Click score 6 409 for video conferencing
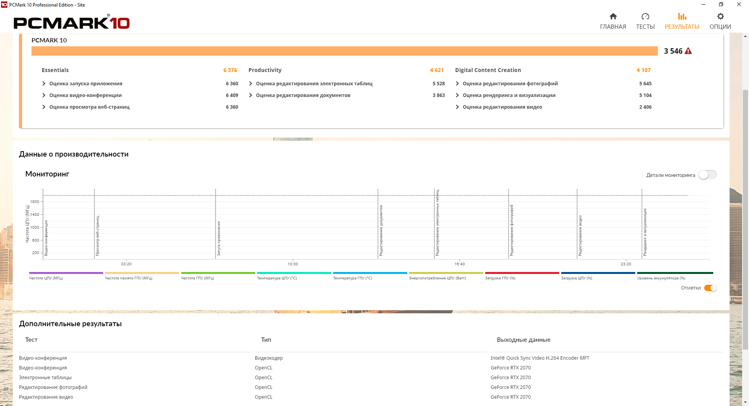The image size is (749, 406). (x=232, y=96)
